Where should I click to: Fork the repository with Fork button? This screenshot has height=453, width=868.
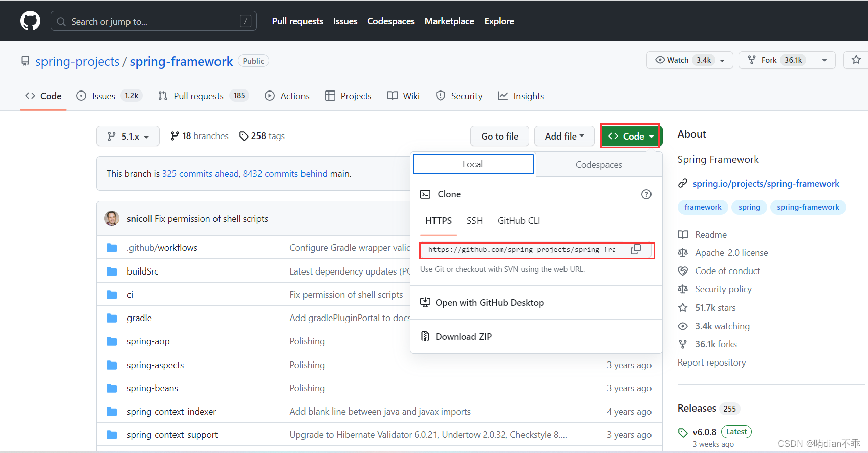coord(776,60)
